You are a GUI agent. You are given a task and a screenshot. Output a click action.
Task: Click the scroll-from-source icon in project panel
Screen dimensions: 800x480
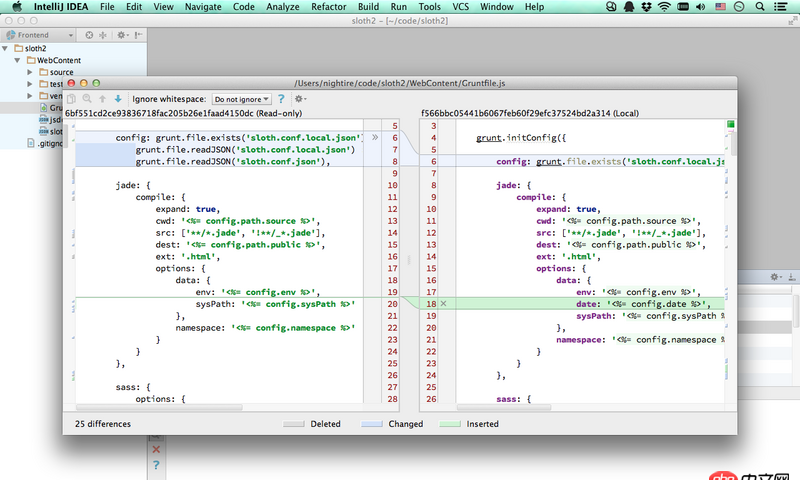pos(88,35)
